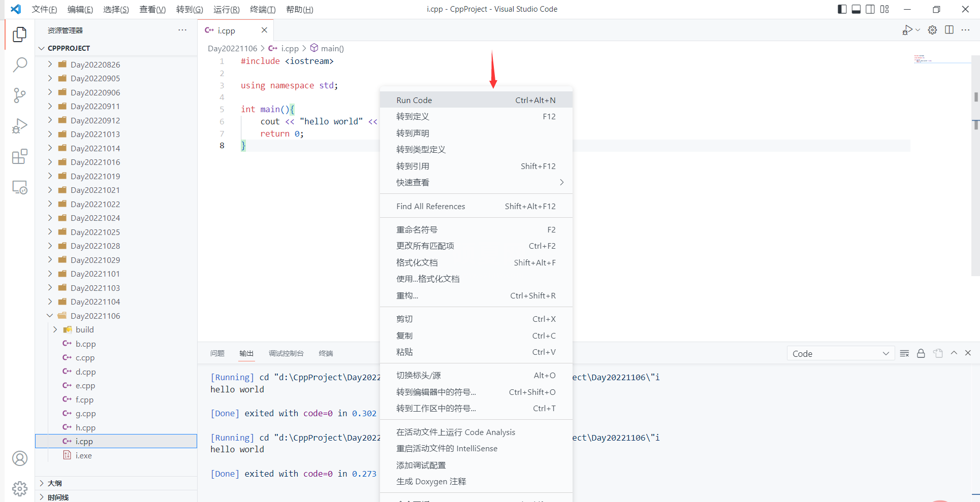The width and height of the screenshot is (980, 502).
Task: Choose 重命名符号 in context menu
Action: [476, 229]
